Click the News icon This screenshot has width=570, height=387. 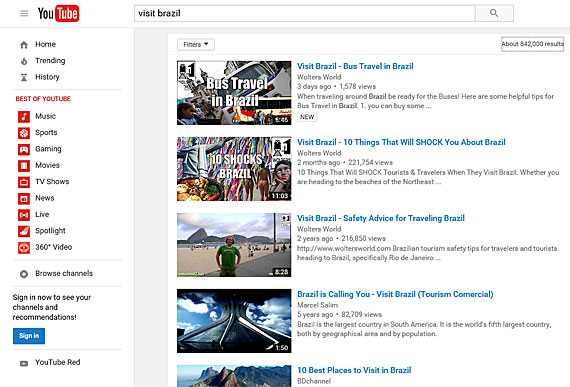click(24, 198)
